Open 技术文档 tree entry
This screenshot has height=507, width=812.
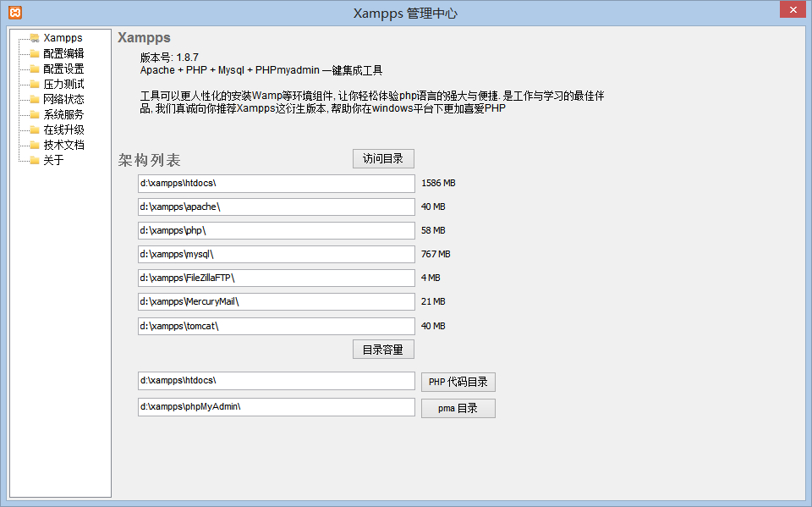[63, 145]
